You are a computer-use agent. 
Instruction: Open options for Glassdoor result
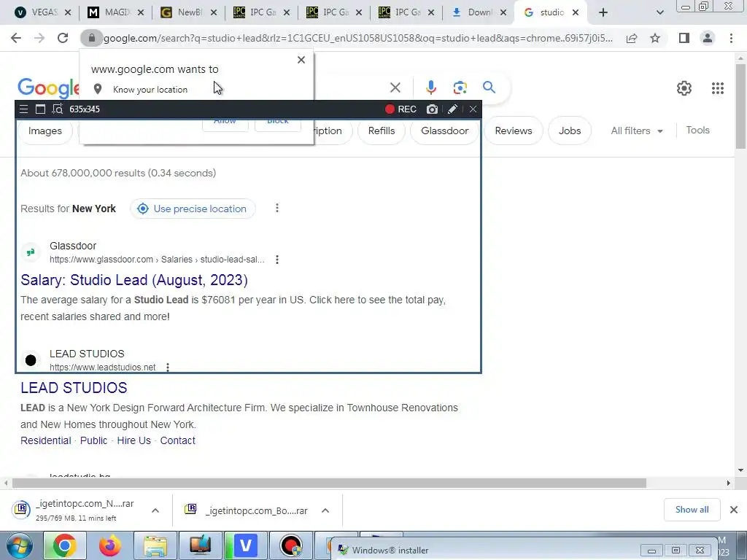[276, 260]
